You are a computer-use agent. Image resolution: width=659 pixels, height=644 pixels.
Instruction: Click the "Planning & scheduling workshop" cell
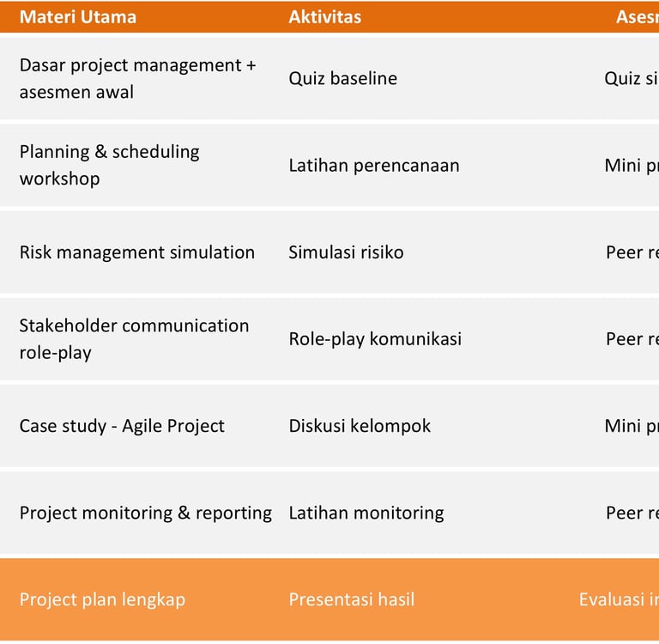click(x=110, y=165)
